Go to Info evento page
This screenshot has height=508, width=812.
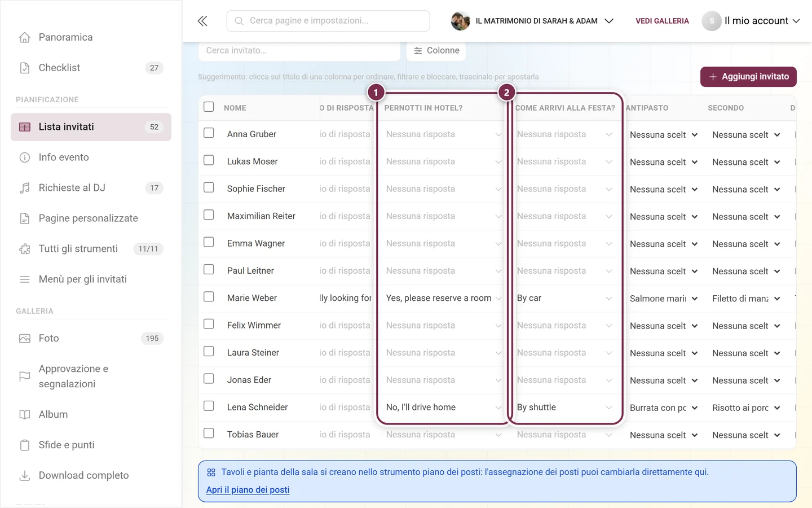pyautogui.click(x=91, y=157)
